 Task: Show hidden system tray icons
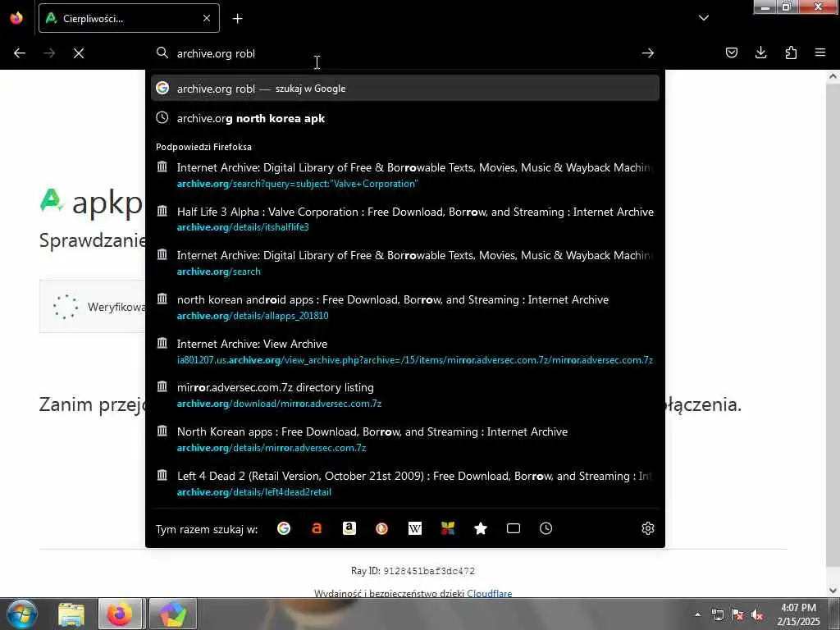pyautogui.click(x=697, y=614)
